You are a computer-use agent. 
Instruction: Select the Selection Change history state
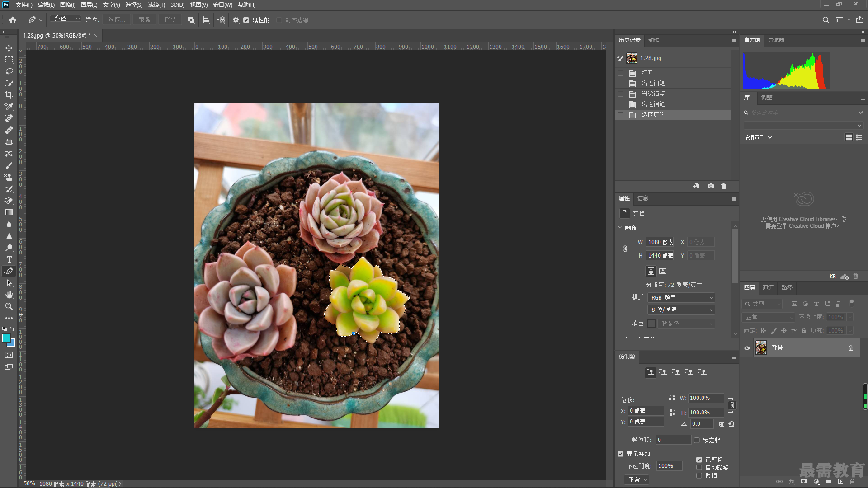tap(674, 115)
